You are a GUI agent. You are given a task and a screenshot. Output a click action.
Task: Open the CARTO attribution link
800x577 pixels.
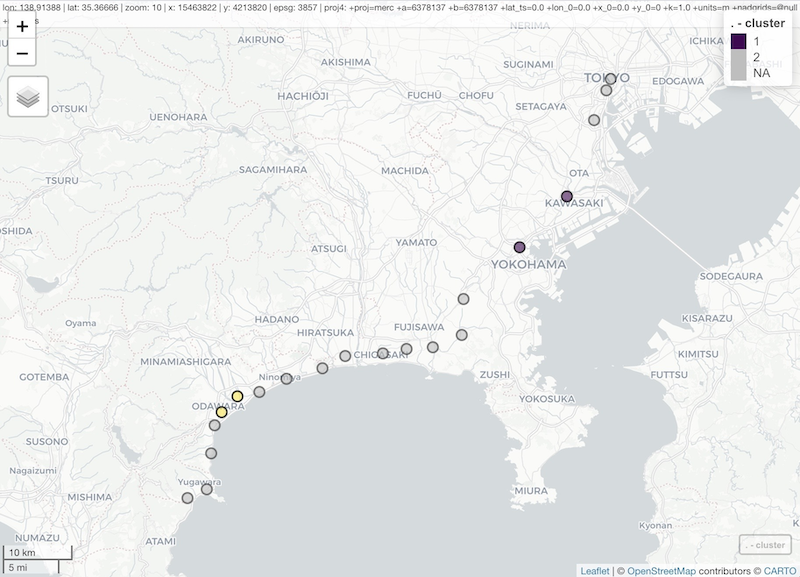coord(776,570)
